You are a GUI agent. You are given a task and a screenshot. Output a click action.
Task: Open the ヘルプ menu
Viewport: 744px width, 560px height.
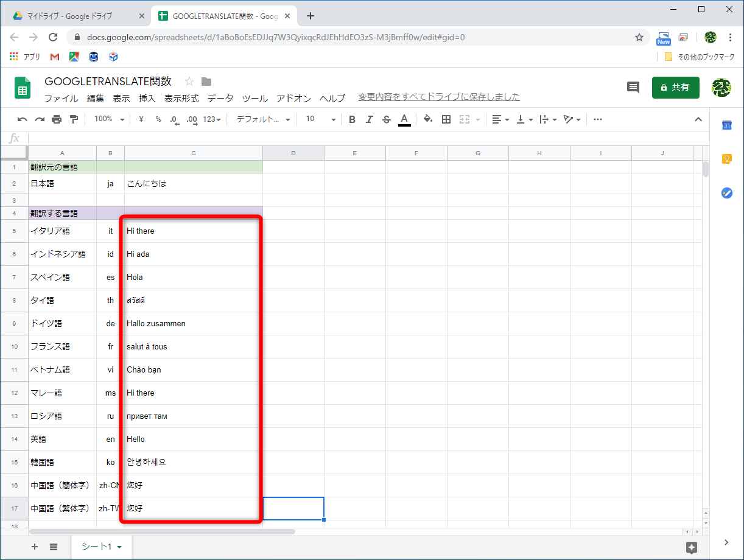pyautogui.click(x=332, y=98)
